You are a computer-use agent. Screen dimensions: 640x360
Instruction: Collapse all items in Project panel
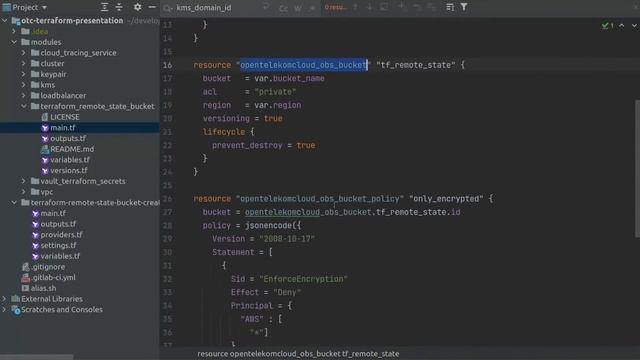(119, 7)
